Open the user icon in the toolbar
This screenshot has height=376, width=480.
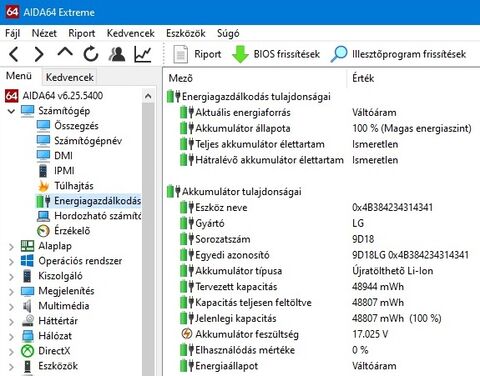coord(117,54)
